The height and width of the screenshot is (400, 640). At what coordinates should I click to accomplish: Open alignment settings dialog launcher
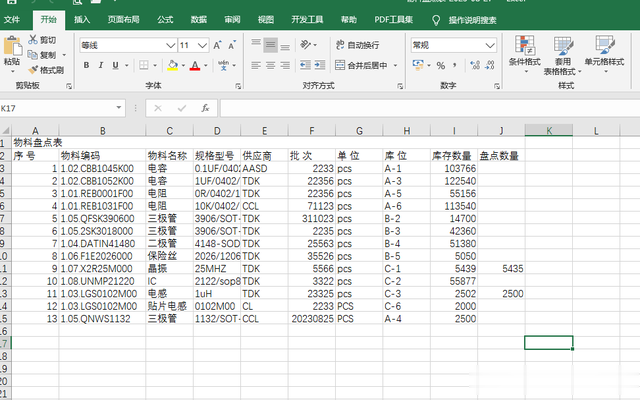pyautogui.click(x=400, y=86)
